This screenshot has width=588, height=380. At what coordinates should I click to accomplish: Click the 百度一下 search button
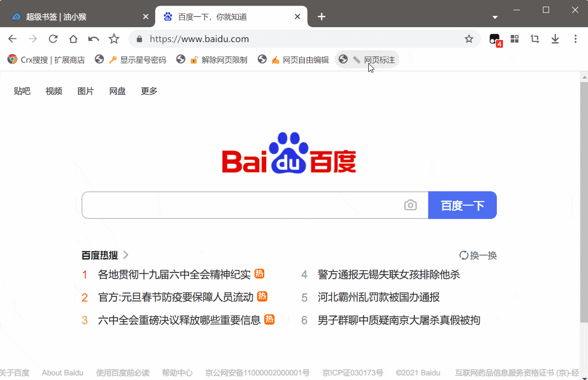pyautogui.click(x=463, y=205)
